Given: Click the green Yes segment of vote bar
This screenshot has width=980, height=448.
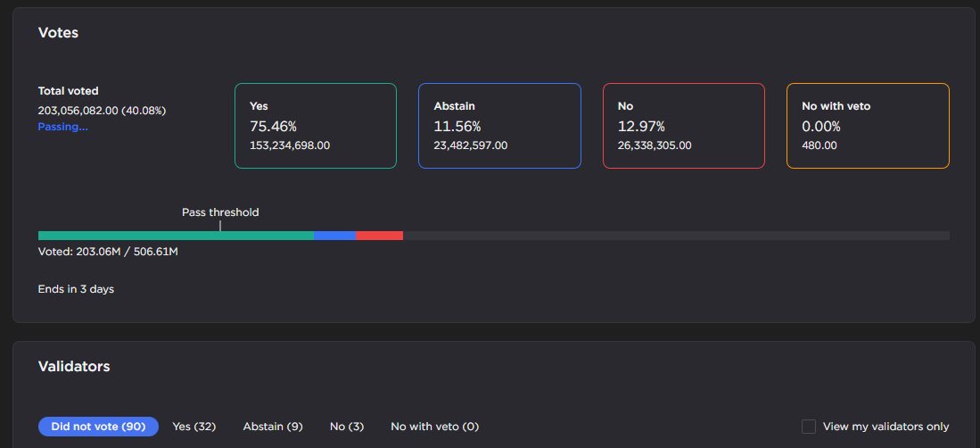Looking at the screenshot, I should (x=176, y=236).
